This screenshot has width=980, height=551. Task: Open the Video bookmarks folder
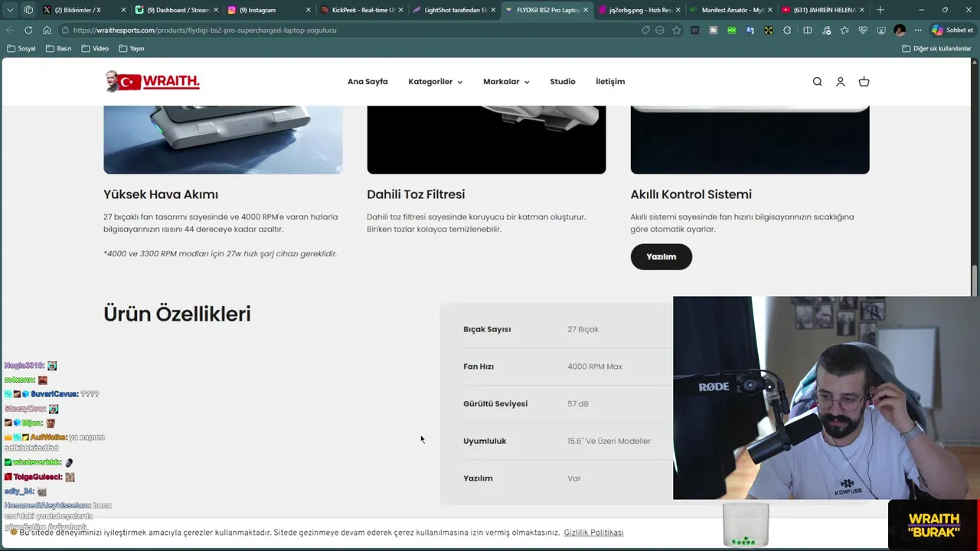click(x=96, y=48)
